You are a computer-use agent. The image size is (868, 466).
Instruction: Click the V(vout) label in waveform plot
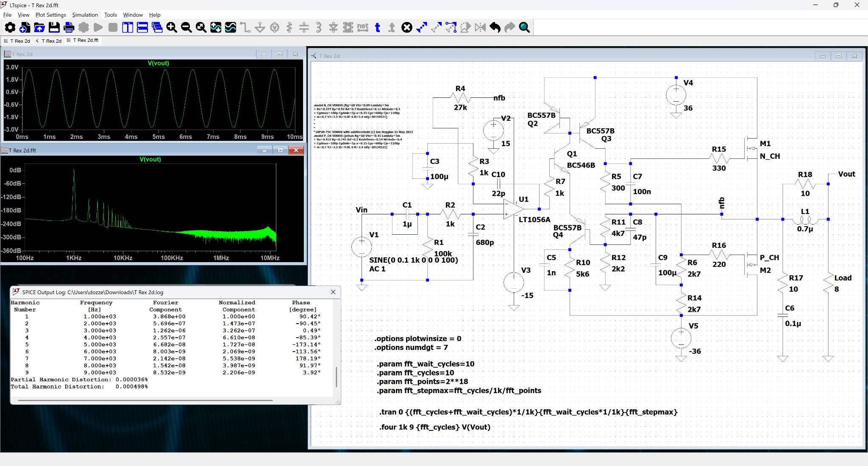tap(158, 63)
